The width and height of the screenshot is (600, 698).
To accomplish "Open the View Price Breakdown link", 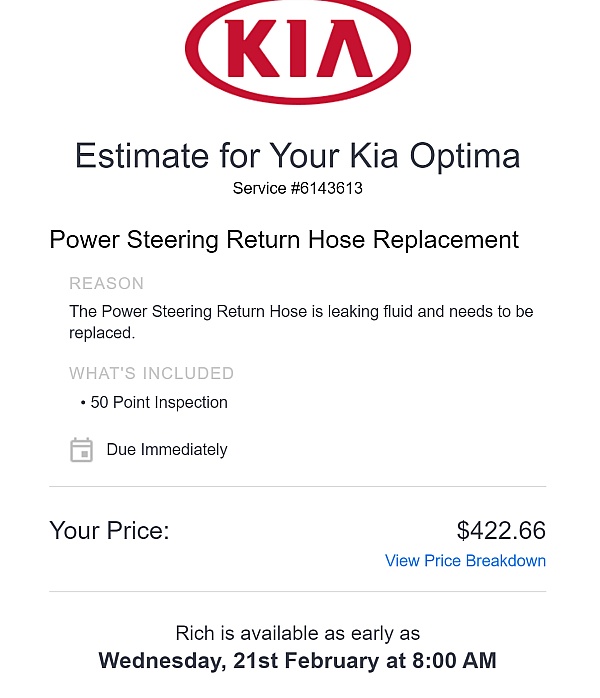I will (x=465, y=560).
